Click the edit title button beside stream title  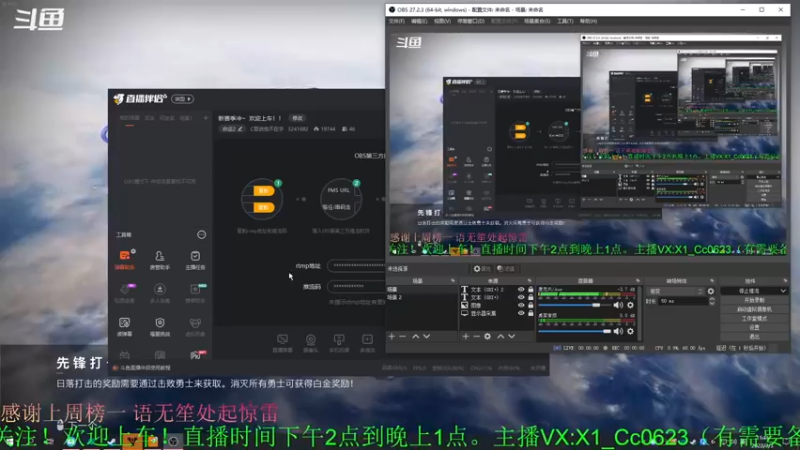[x=297, y=118]
